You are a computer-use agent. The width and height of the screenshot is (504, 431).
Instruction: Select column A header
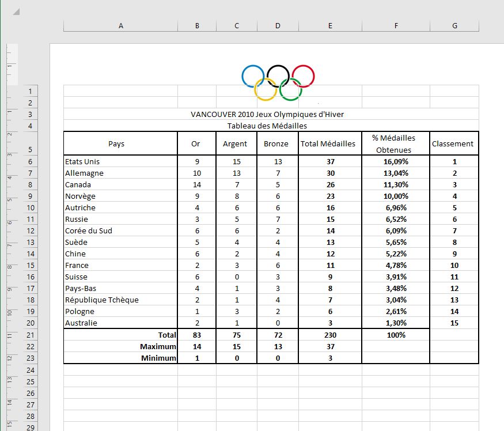(x=120, y=26)
